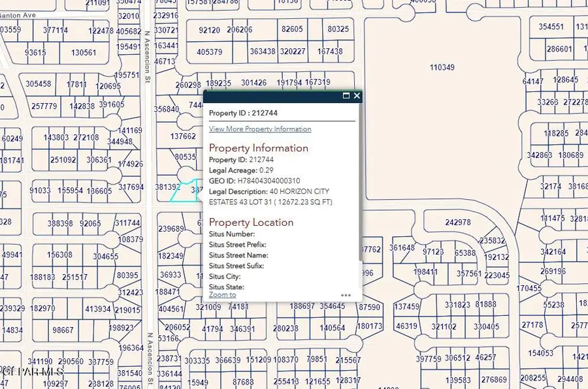Select parcel 92120 near the top
The image size is (588, 389).
tap(209, 29)
